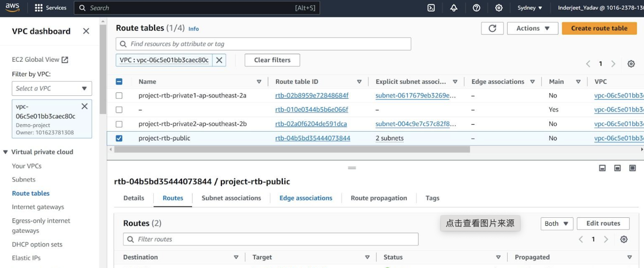Go to previous route tables page

(588, 64)
